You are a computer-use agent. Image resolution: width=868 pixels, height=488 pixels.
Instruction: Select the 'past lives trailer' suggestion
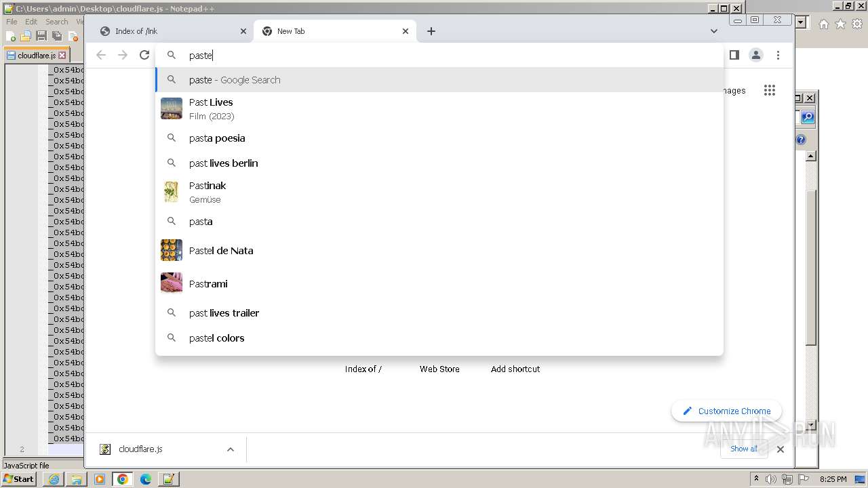(439, 313)
